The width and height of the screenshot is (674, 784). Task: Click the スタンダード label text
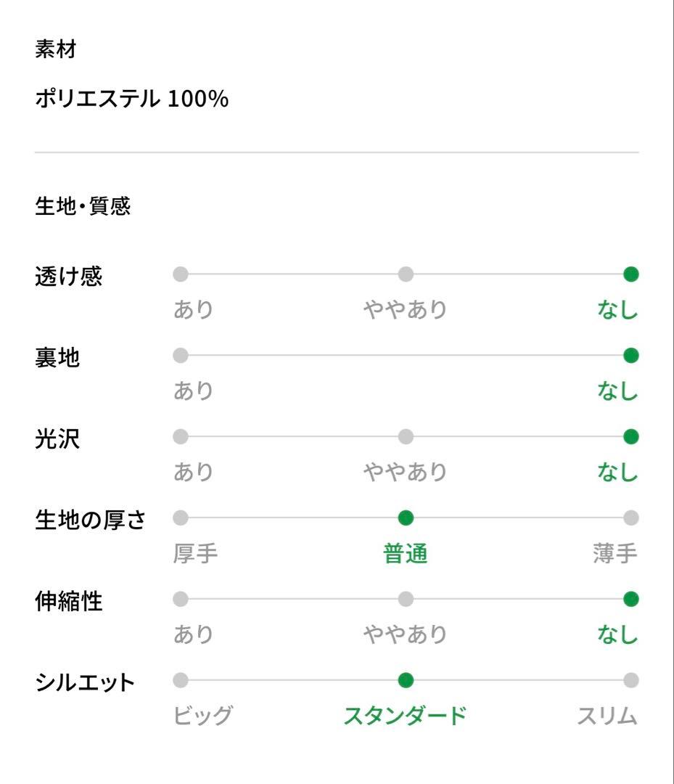tap(406, 716)
